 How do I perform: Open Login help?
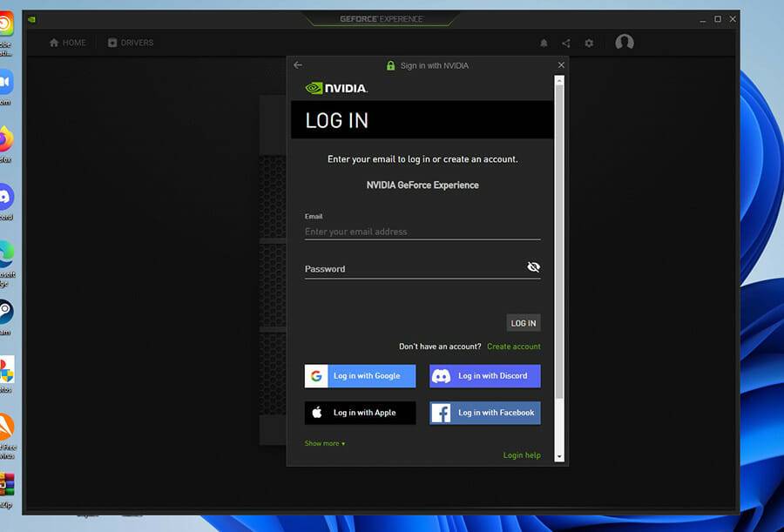[521, 455]
